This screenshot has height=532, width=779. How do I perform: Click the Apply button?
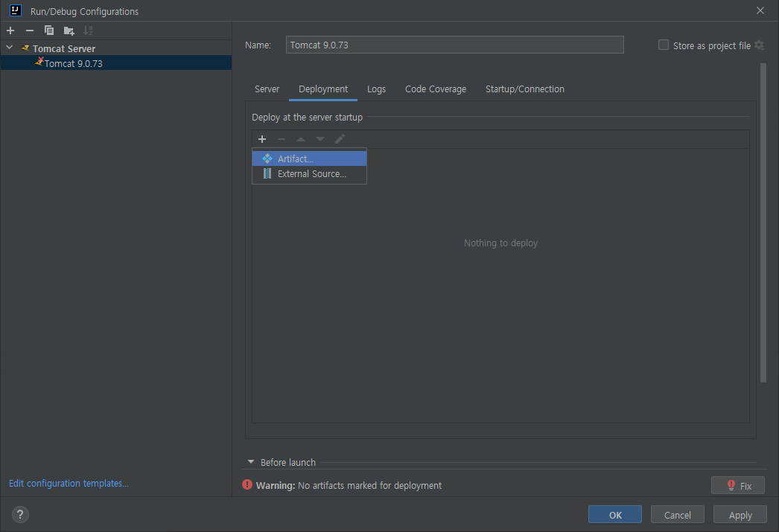pos(740,515)
